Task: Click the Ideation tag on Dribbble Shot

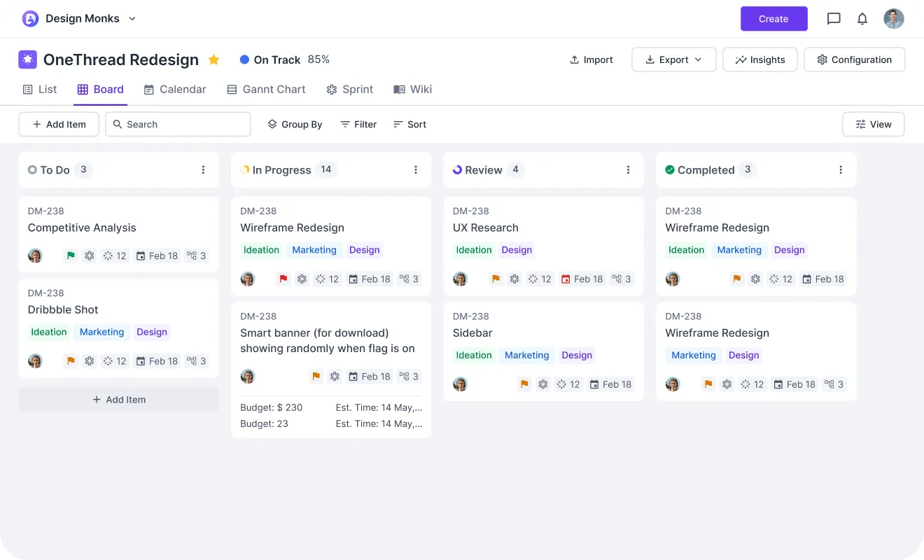Action: coord(49,332)
